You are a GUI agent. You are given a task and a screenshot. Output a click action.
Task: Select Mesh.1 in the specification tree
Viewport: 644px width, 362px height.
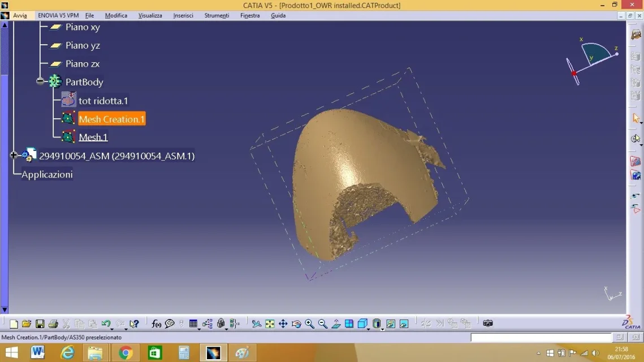93,137
